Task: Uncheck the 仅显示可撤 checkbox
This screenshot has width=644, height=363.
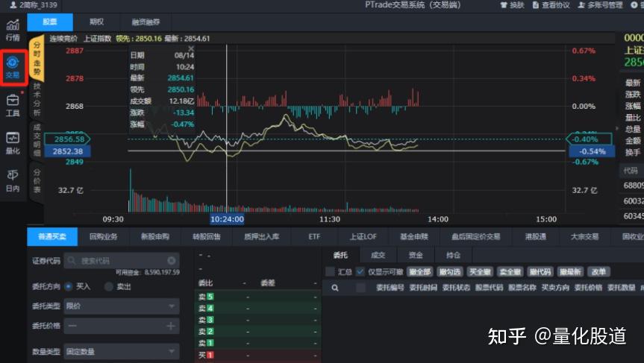Action: pyautogui.click(x=360, y=271)
